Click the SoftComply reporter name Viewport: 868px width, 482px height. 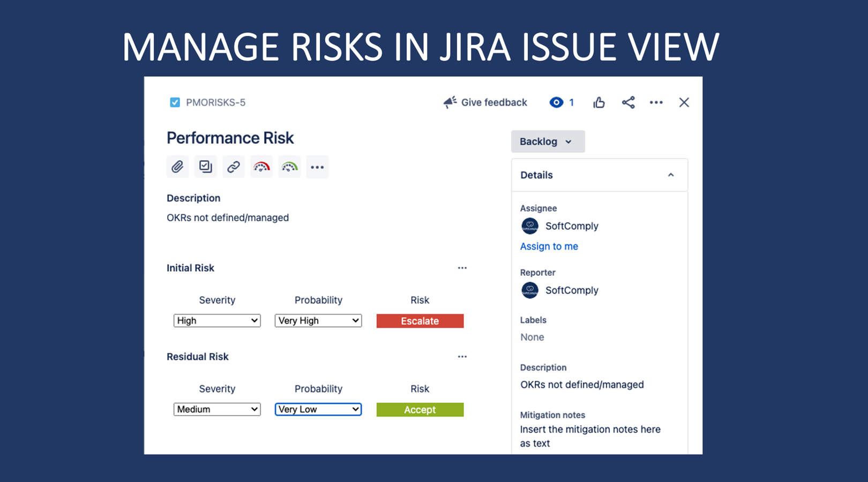[x=572, y=290]
